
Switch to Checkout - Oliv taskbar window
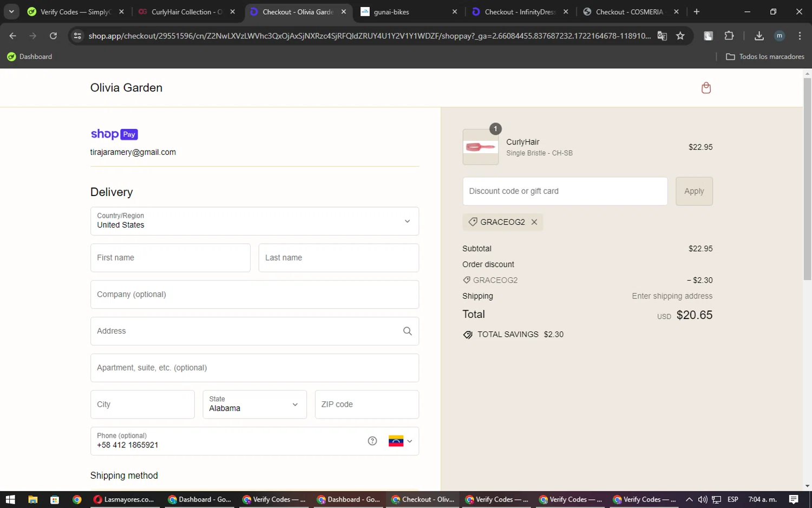tap(423, 499)
